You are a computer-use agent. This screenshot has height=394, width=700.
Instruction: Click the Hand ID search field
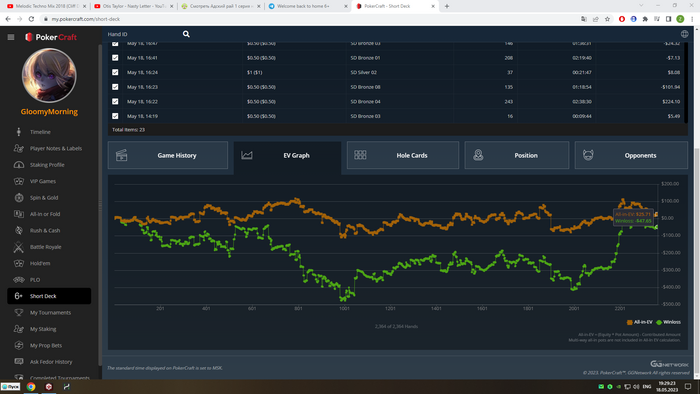coord(143,34)
